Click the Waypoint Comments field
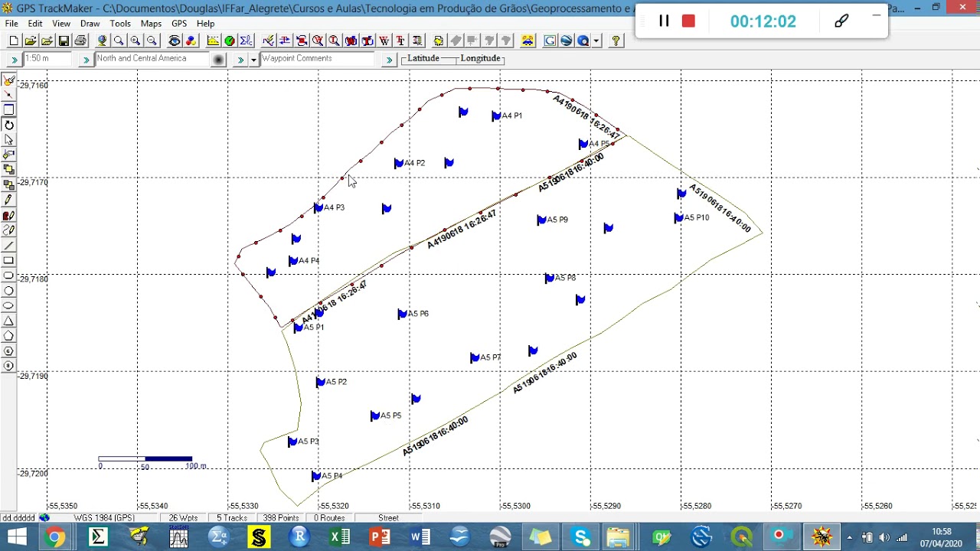 pyautogui.click(x=318, y=59)
